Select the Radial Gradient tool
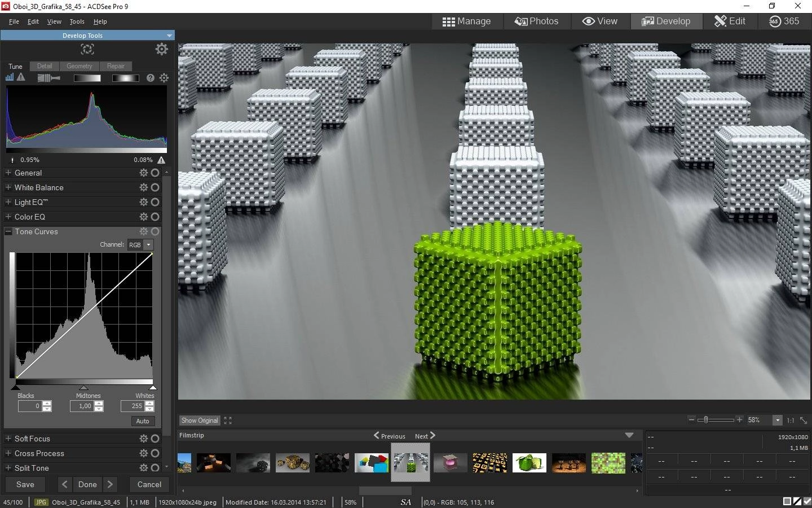812x508 pixels. click(x=125, y=78)
